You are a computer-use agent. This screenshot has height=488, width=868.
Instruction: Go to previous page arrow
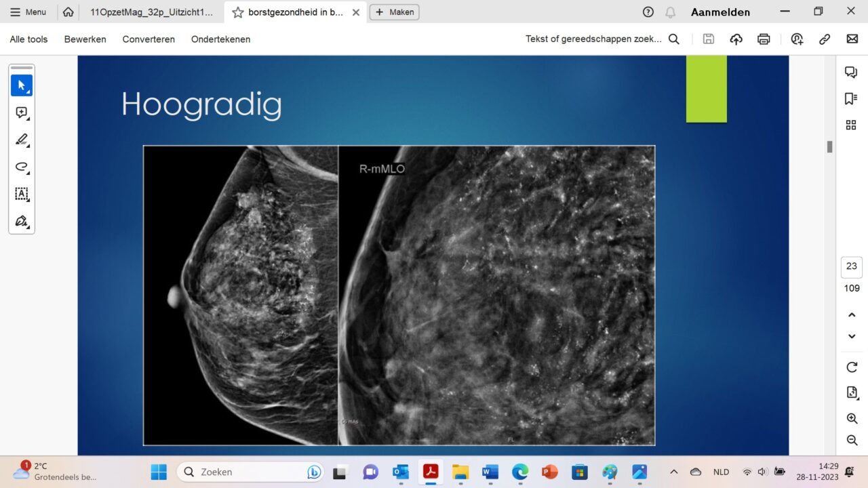852,314
